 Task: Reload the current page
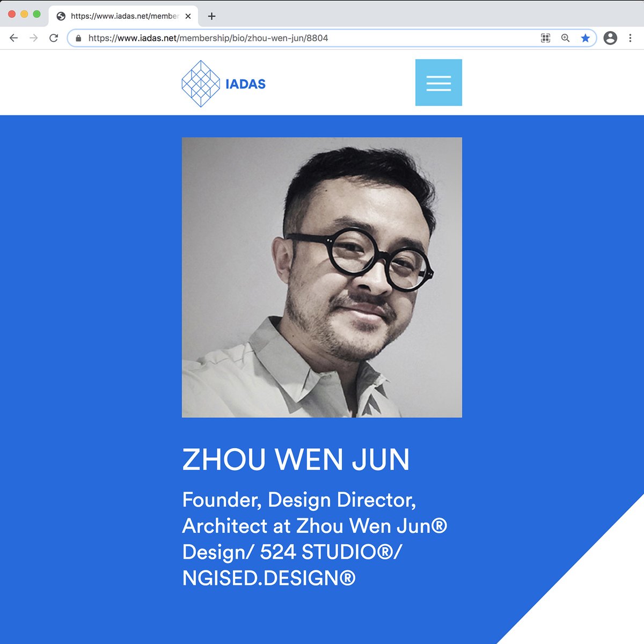coord(54,38)
